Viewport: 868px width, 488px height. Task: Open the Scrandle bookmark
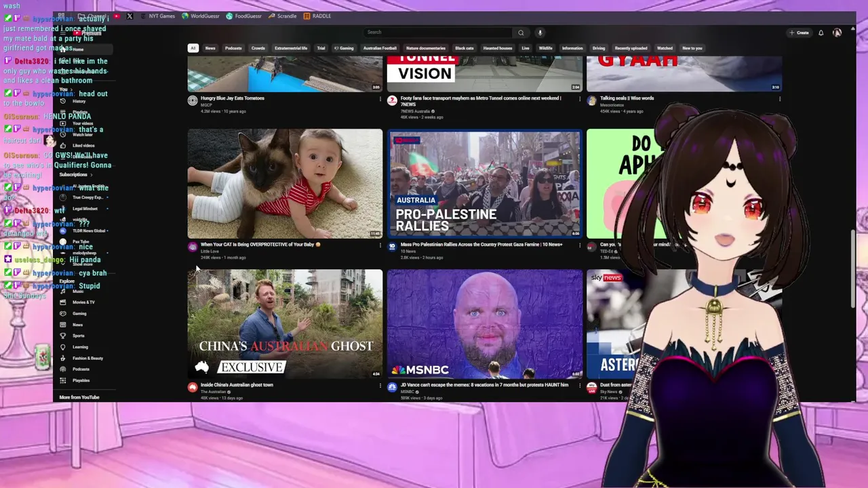pyautogui.click(x=283, y=16)
